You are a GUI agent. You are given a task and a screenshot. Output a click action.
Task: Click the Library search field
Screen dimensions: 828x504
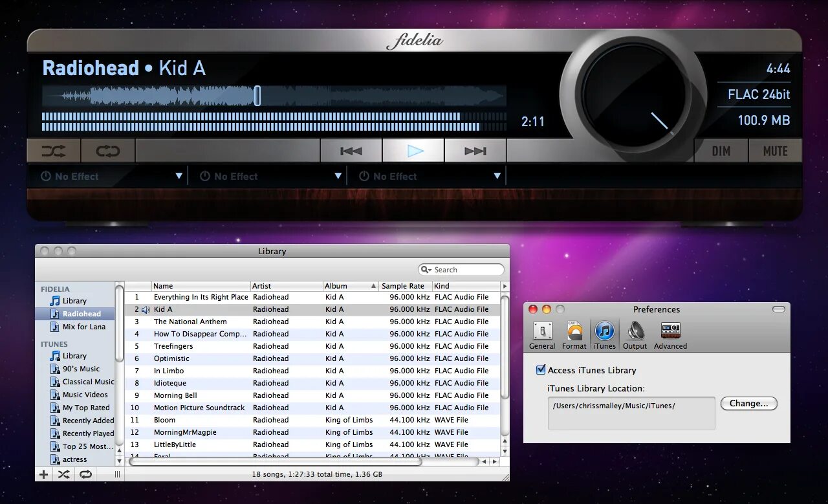point(461,270)
